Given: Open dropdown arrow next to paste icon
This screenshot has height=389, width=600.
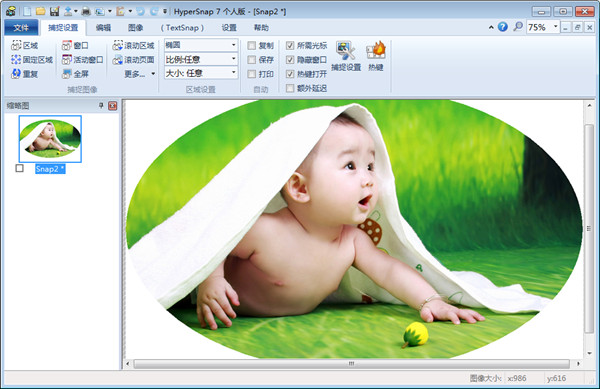Looking at the screenshot, I should 130,11.
